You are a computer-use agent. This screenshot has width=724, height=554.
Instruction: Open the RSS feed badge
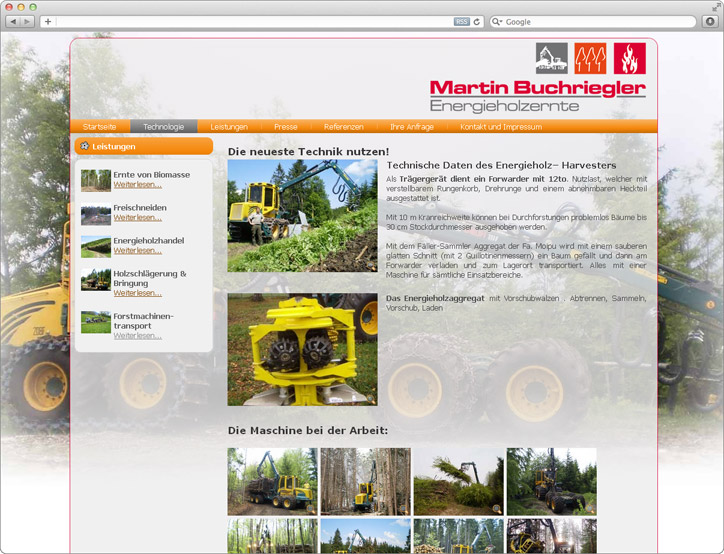tap(461, 22)
